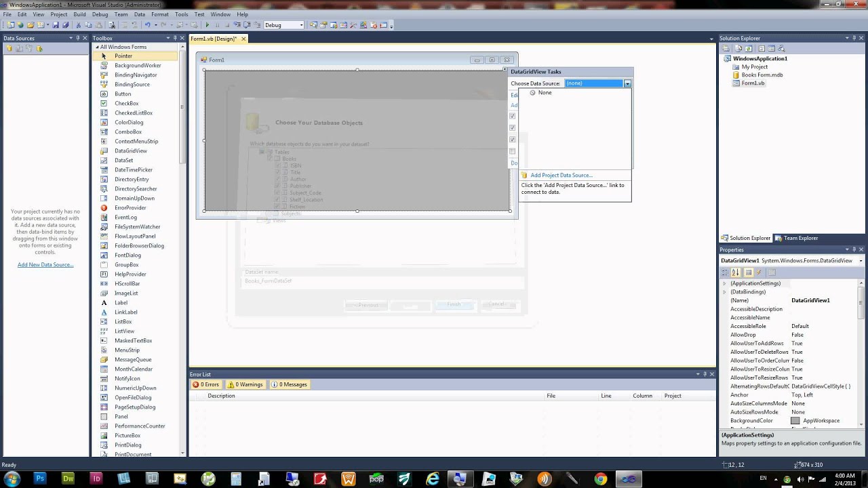Viewport: 868px width, 488px height.
Task: Select None in data source list
Action: click(545, 93)
